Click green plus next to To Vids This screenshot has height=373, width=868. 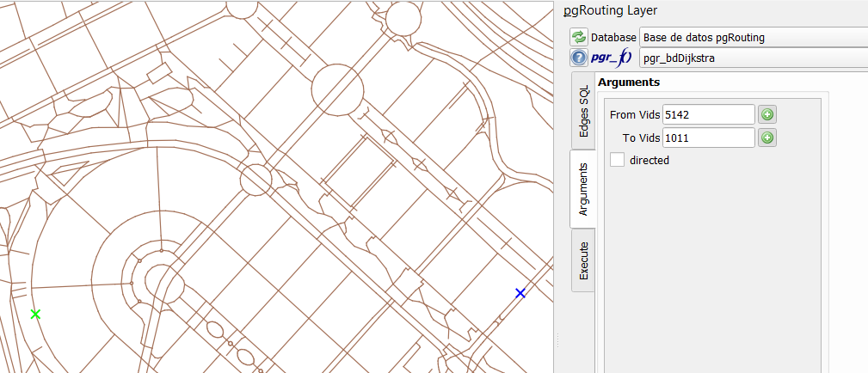767,138
